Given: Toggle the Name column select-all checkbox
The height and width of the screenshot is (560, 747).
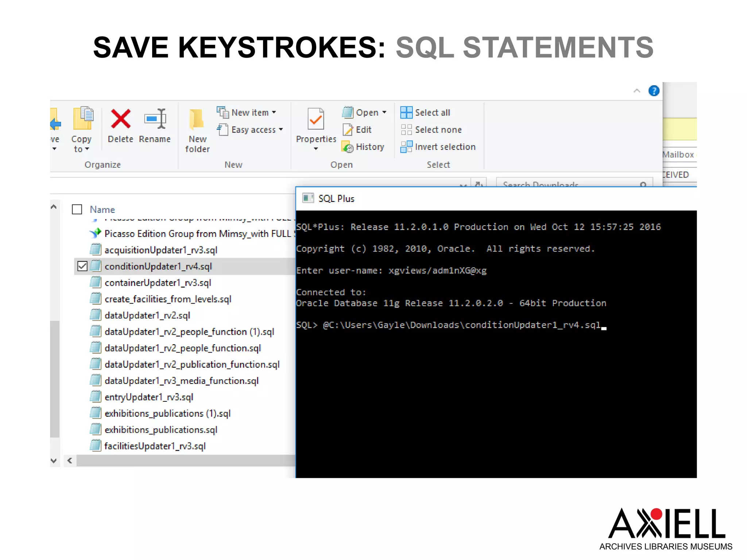Looking at the screenshot, I should 77,209.
